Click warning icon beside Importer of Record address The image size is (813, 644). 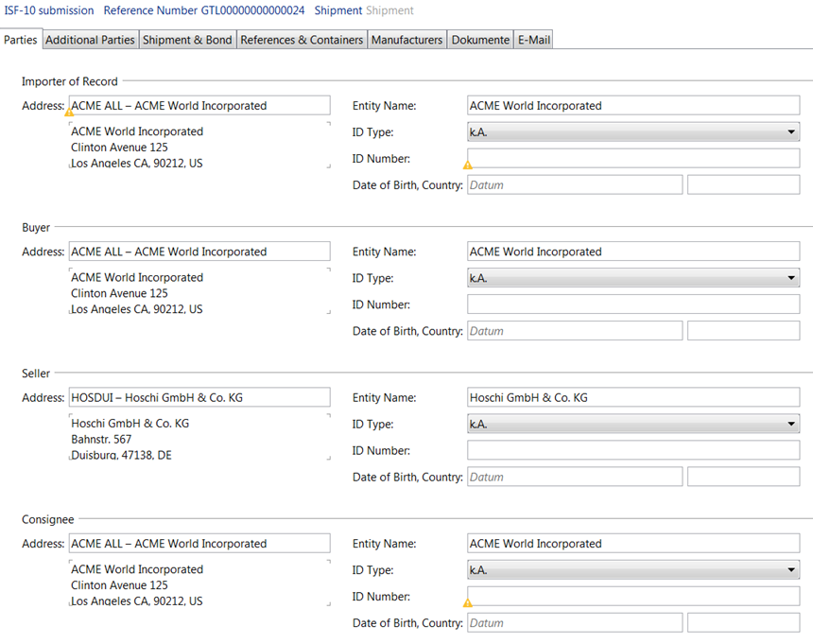[69, 112]
